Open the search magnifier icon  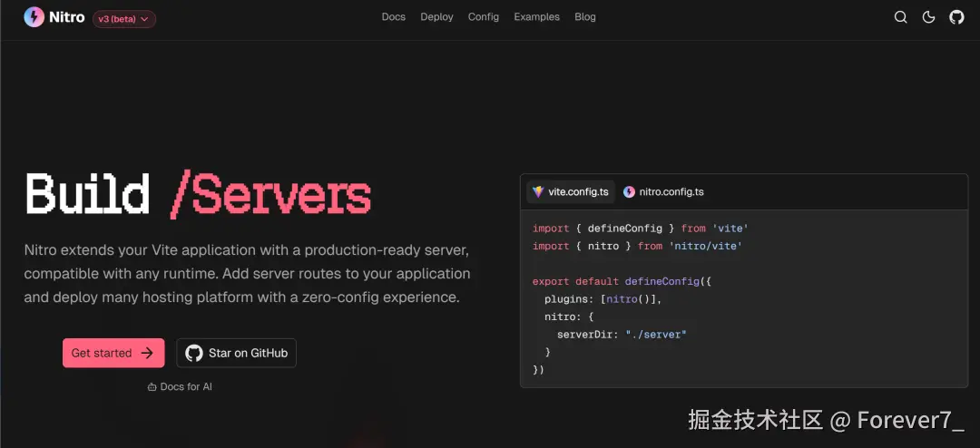[x=901, y=17]
